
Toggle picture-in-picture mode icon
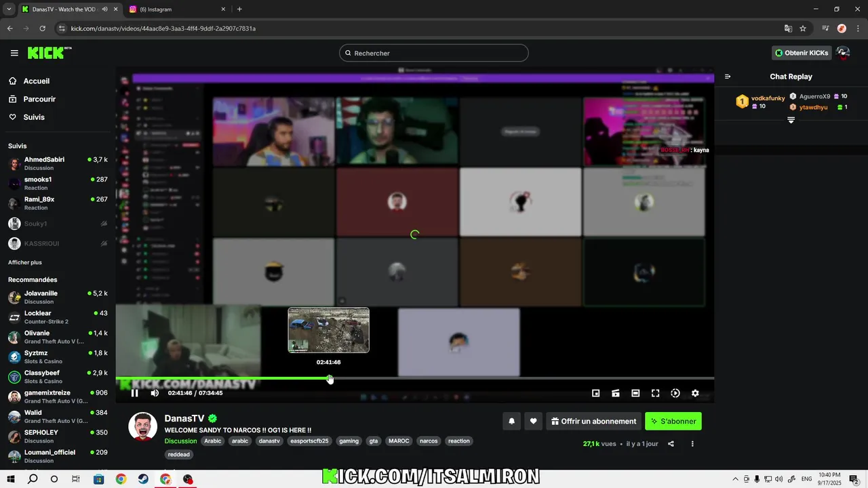coord(596,393)
